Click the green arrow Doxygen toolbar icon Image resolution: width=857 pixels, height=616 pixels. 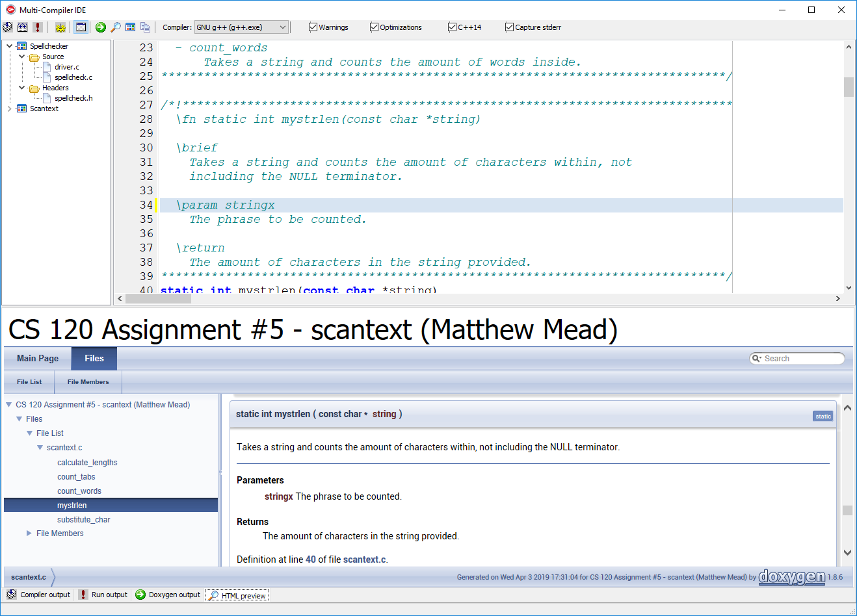100,27
